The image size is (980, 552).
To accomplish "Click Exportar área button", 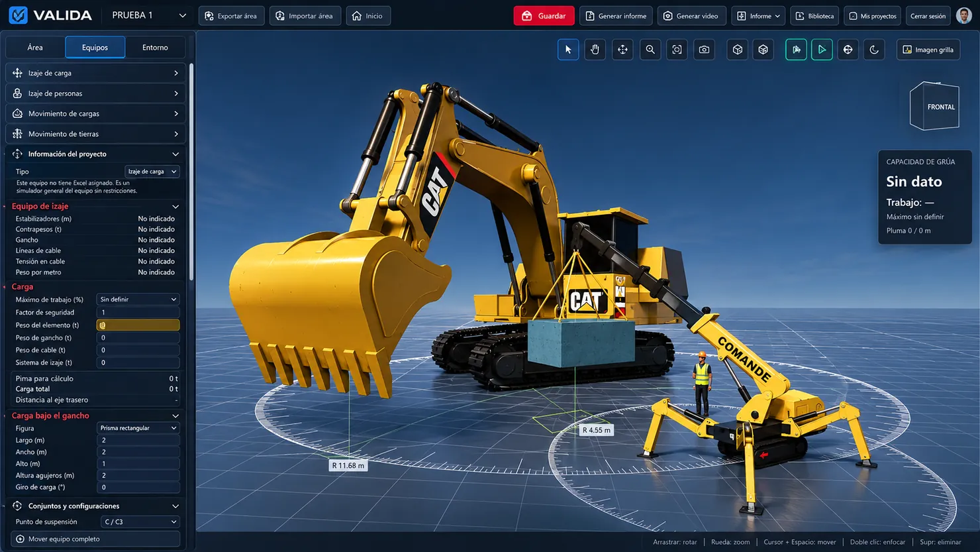I will (x=231, y=16).
